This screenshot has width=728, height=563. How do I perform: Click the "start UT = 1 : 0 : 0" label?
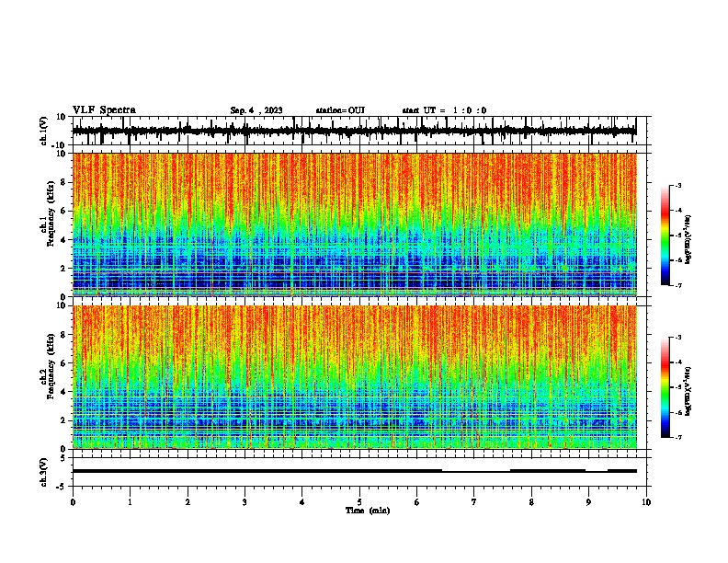point(444,110)
